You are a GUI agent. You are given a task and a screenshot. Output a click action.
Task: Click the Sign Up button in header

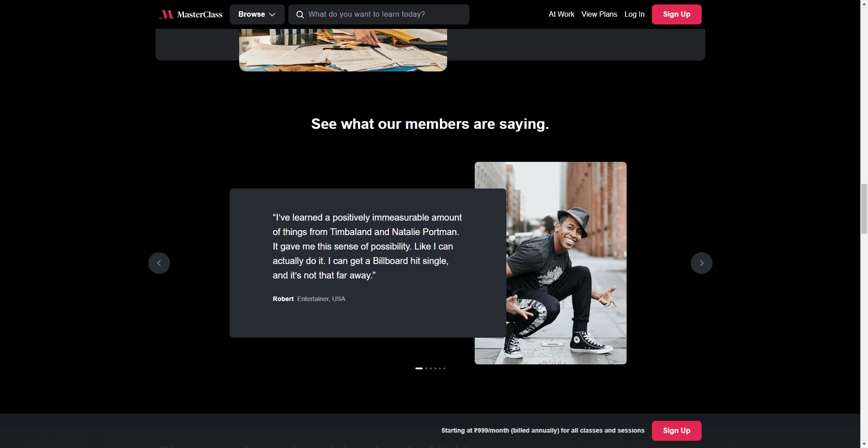pyautogui.click(x=677, y=14)
